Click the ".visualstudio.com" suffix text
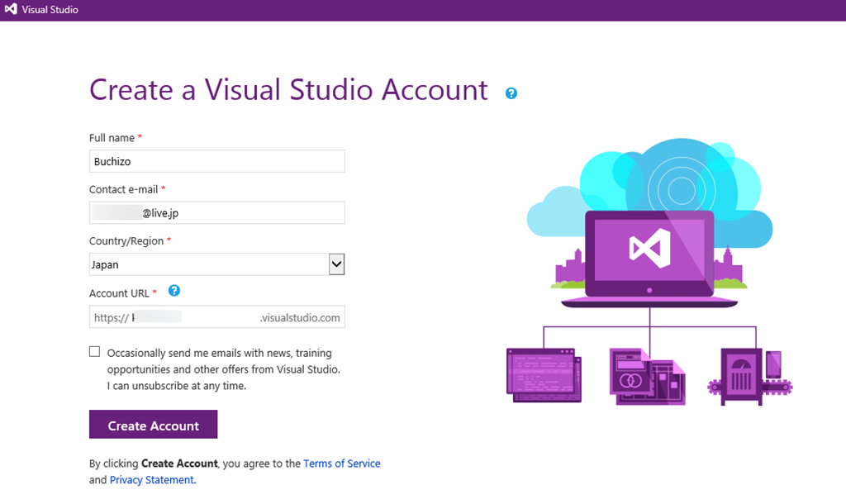 coord(299,318)
